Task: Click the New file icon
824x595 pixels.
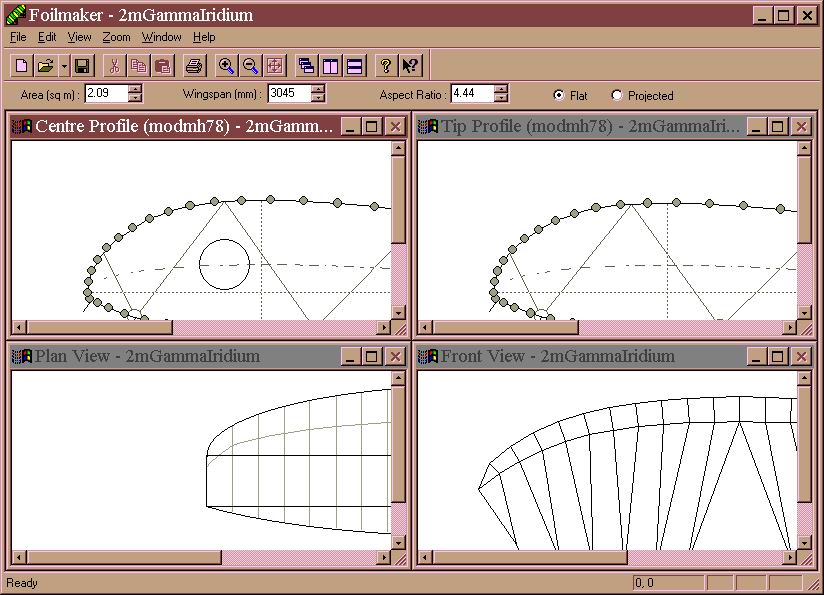Action: coord(22,66)
